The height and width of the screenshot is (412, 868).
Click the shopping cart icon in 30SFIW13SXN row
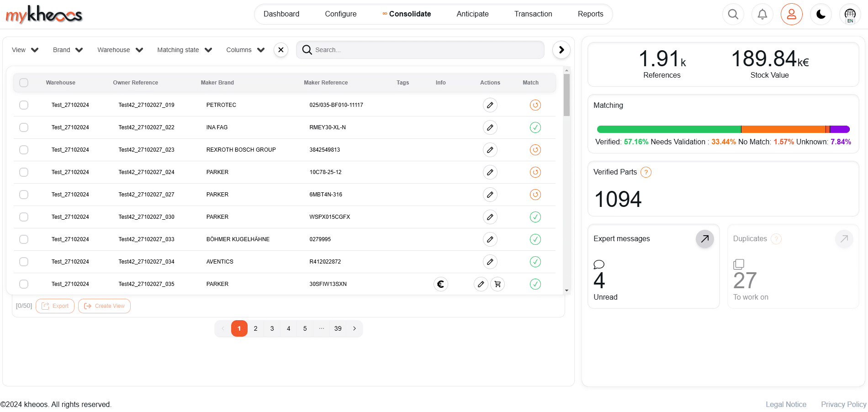[x=498, y=284]
